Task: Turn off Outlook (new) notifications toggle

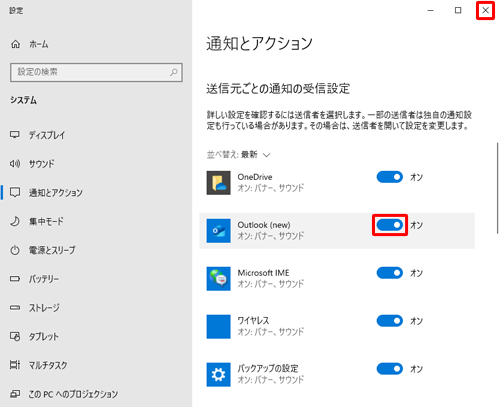Action: 390,225
